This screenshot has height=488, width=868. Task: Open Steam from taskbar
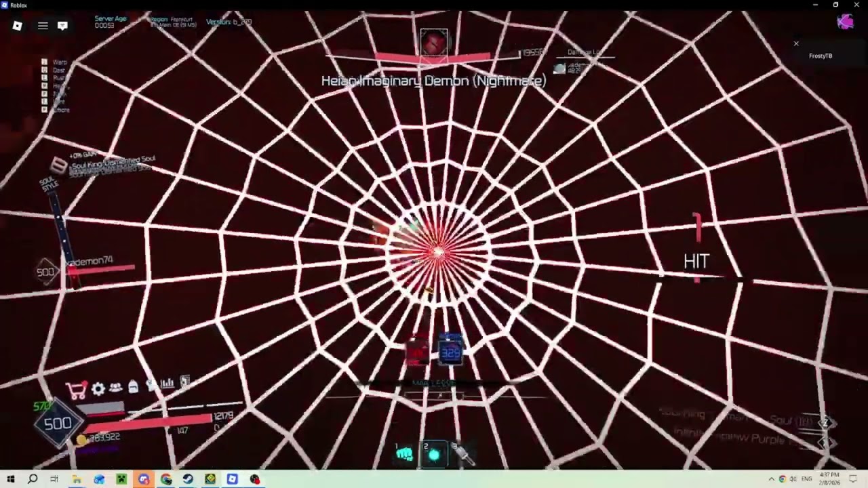(x=188, y=479)
